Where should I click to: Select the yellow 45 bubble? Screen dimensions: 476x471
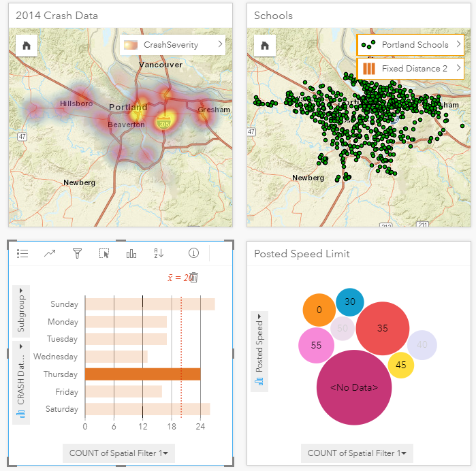click(x=400, y=365)
